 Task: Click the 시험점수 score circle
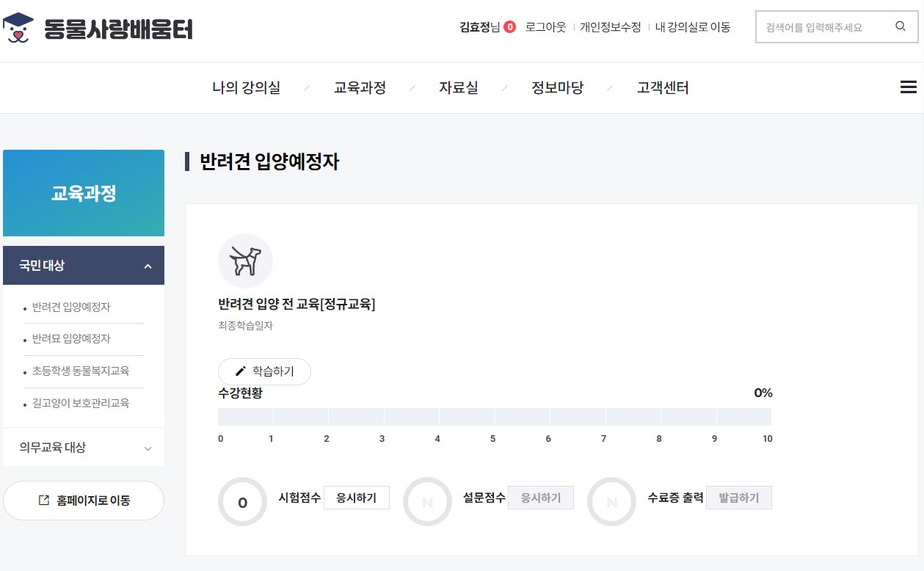point(243,502)
